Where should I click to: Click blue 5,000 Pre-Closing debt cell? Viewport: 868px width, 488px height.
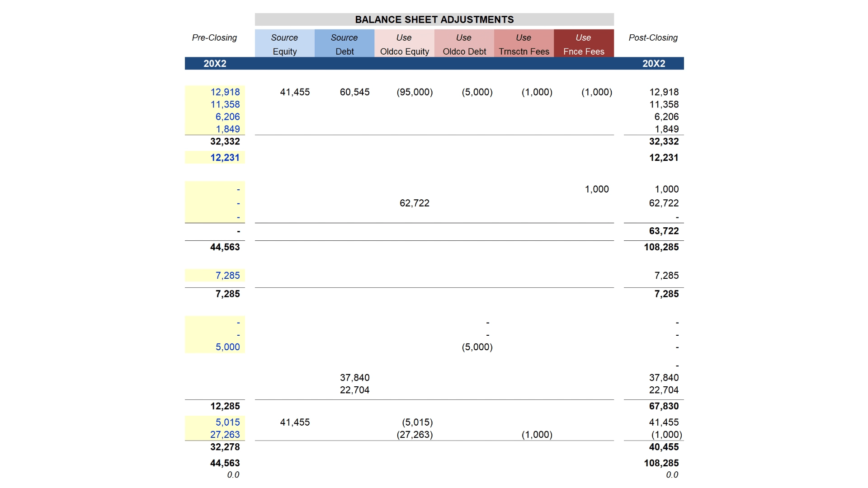pyautogui.click(x=227, y=347)
